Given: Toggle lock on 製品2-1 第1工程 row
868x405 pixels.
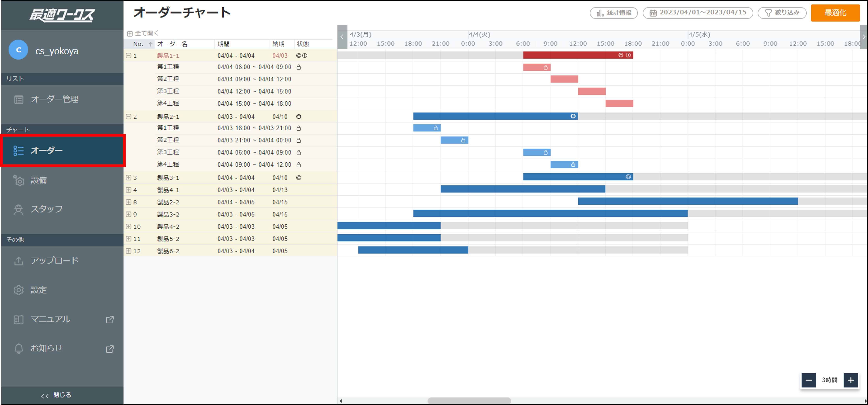Looking at the screenshot, I should pyautogui.click(x=298, y=128).
